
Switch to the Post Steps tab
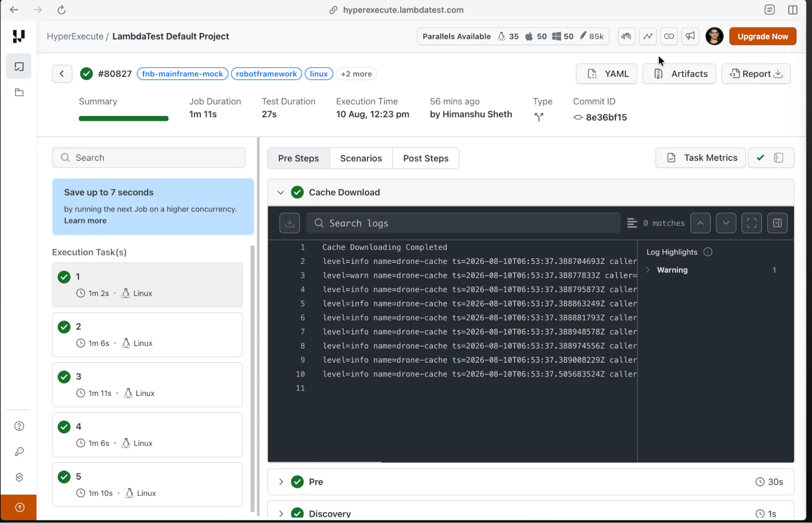[426, 158]
